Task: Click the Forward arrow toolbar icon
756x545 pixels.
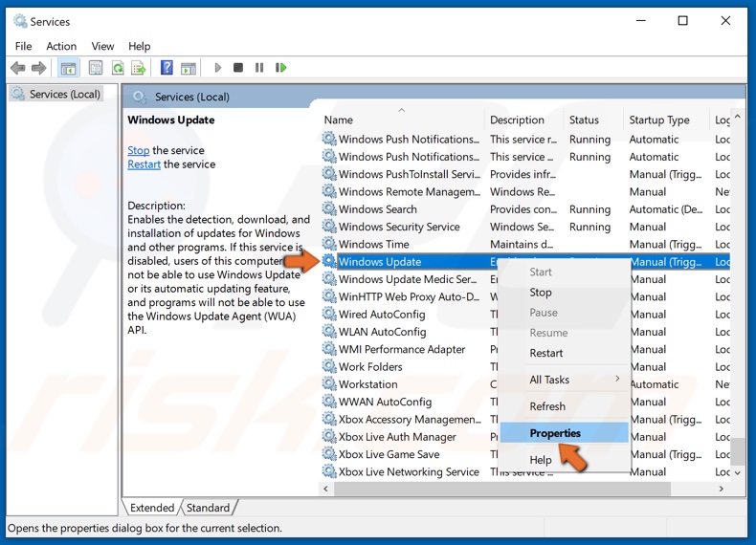Action: coord(39,68)
